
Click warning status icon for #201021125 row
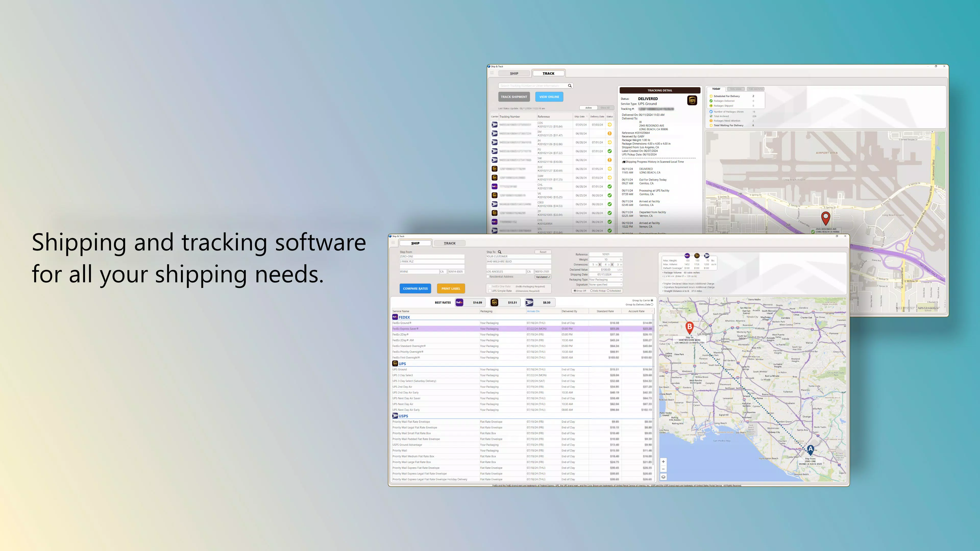[x=609, y=133]
